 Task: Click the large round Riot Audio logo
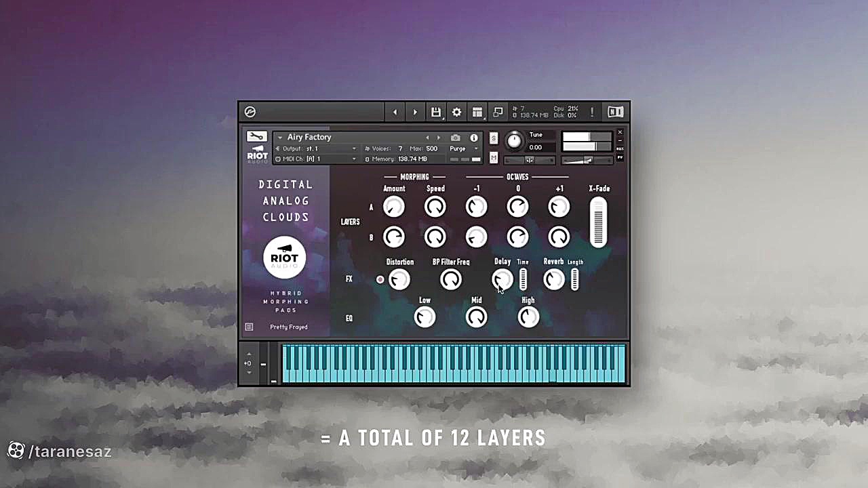(285, 258)
